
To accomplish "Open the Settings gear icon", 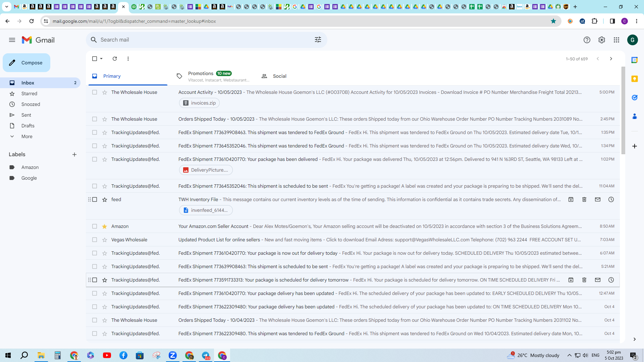I will tap(602, 40).
